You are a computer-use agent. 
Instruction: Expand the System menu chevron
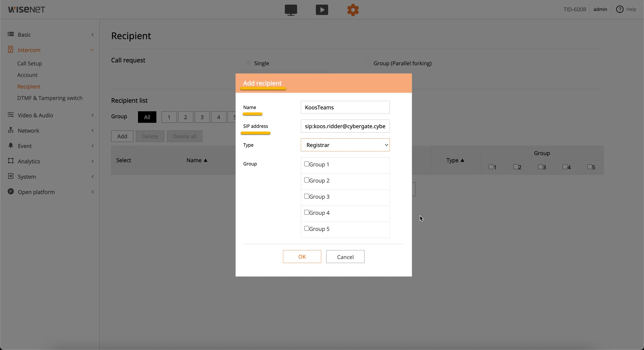[93, 177]
